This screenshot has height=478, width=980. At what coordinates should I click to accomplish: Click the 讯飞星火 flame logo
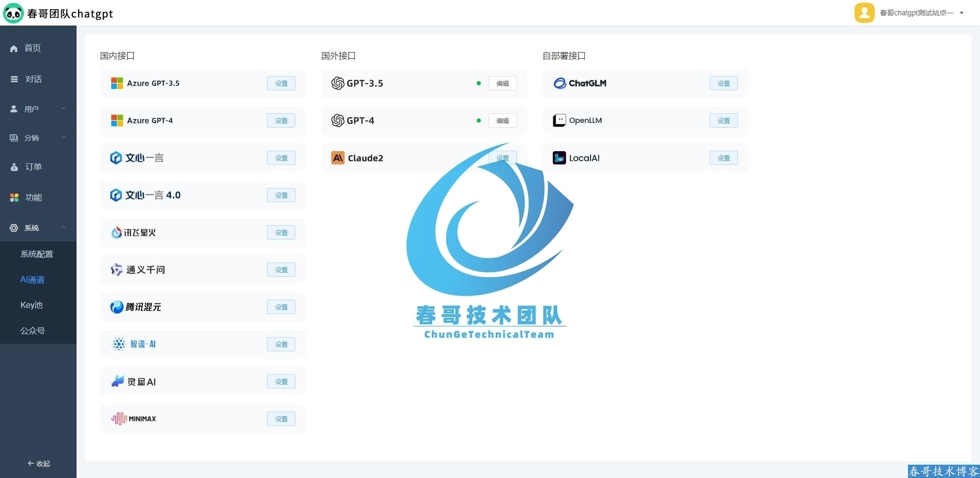116,232
